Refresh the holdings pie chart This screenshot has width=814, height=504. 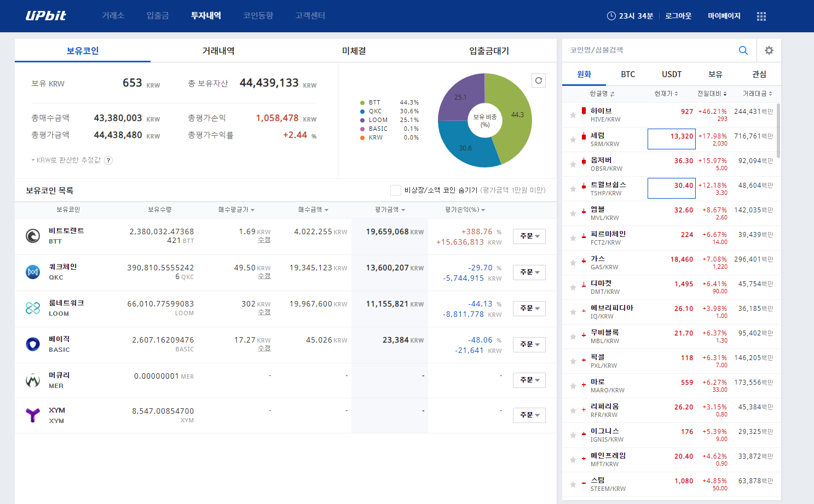(539, 80)
